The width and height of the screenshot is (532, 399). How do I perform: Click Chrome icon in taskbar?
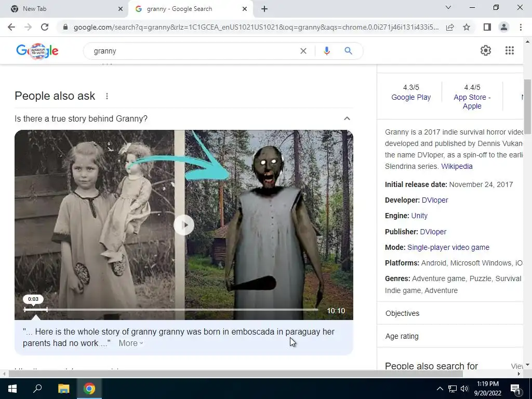[x=89, y=389]
